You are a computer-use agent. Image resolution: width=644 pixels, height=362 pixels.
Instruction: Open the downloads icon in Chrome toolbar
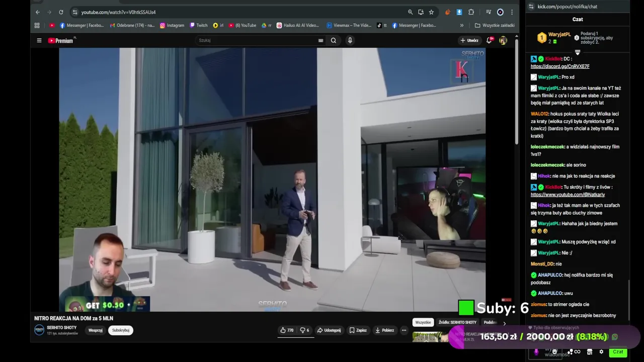[x=459, y=12]
